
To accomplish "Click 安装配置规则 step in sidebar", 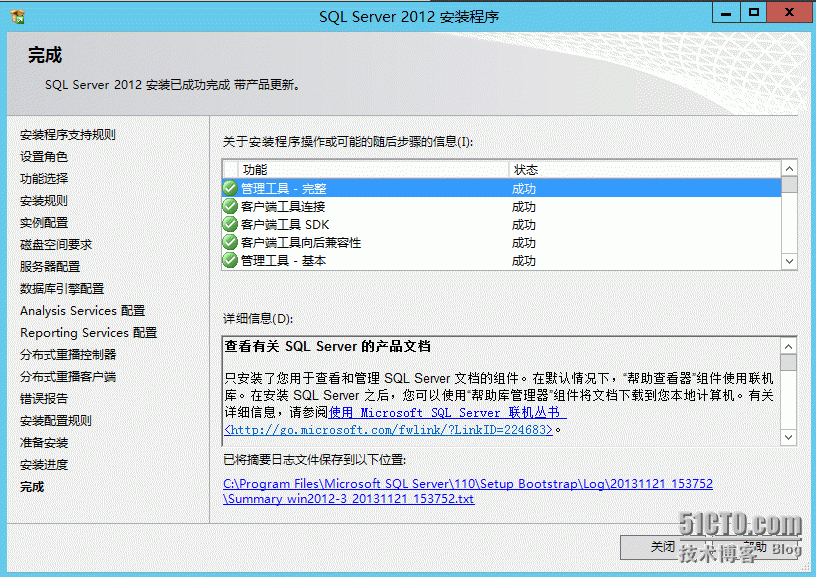I will tap(56, 420).
